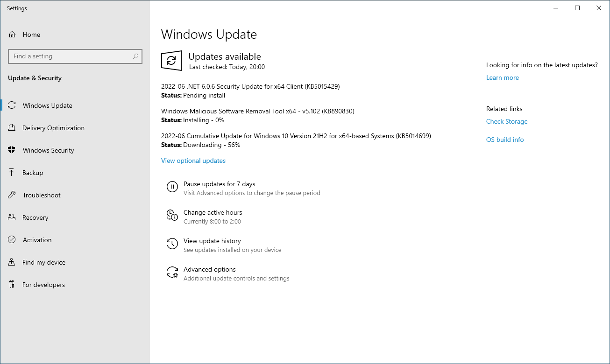This screenshot has height=364, width=610.
Task: Open the Home settings page
Action: (x=75, y=35)
